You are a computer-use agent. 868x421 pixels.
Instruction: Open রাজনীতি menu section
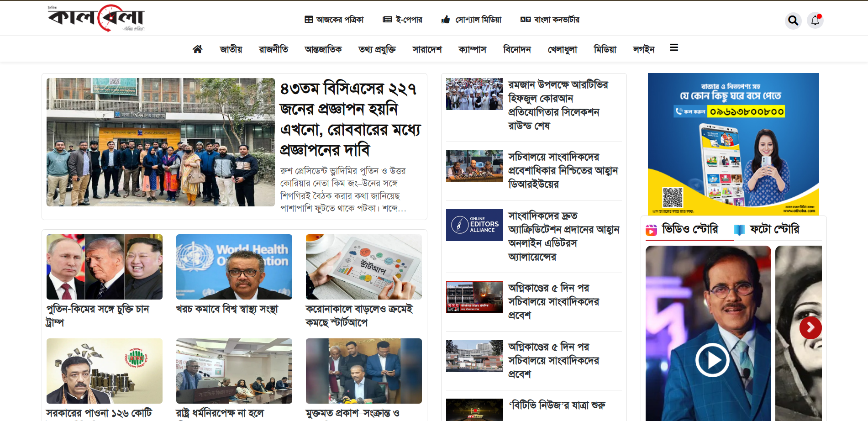274,49
